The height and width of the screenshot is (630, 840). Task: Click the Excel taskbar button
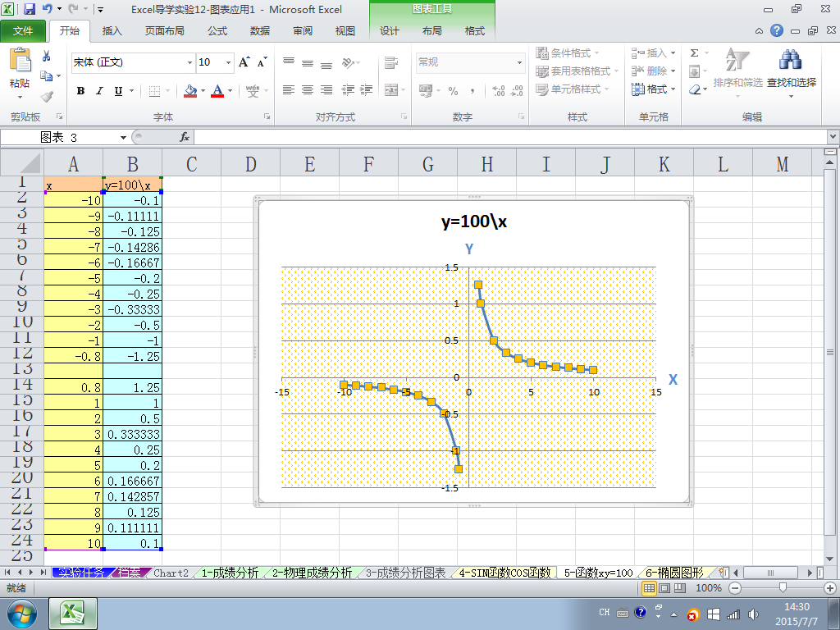[x=73, y=614]
